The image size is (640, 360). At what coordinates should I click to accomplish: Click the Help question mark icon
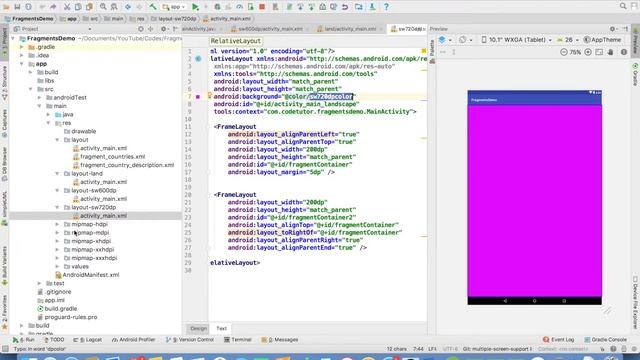pyautogui.click(x=386, y=7)
